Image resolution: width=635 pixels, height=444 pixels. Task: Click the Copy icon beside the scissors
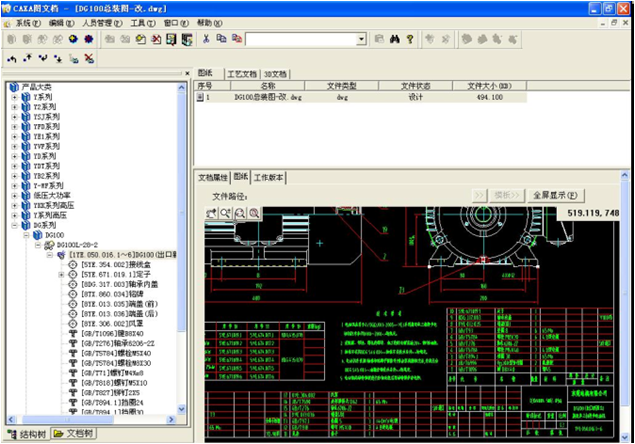pyautogui.click(x=221, y=39)
